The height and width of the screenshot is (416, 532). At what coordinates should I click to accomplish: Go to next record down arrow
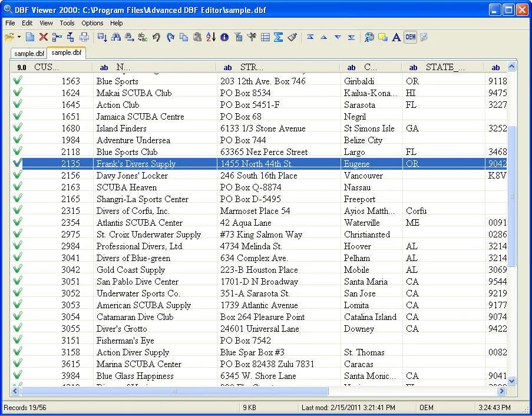click(338, 37)
